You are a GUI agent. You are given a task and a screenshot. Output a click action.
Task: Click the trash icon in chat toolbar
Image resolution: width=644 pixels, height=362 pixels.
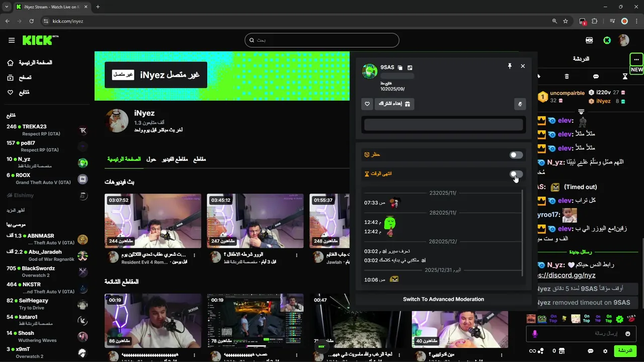point(567,76)
